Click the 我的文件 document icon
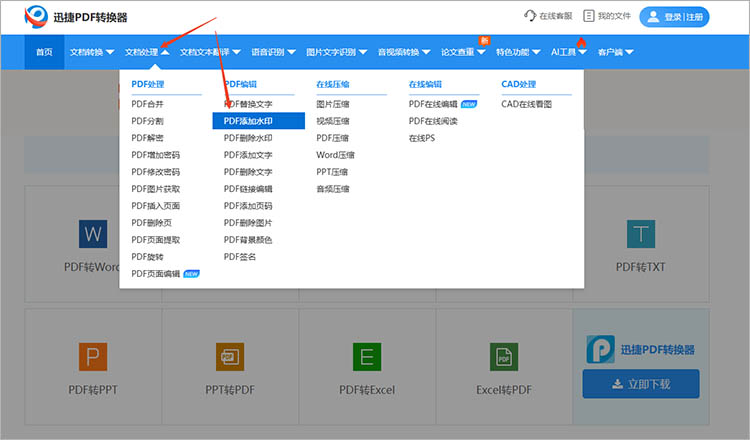This screenshot has height=440, width=750. tap(588, 16)
